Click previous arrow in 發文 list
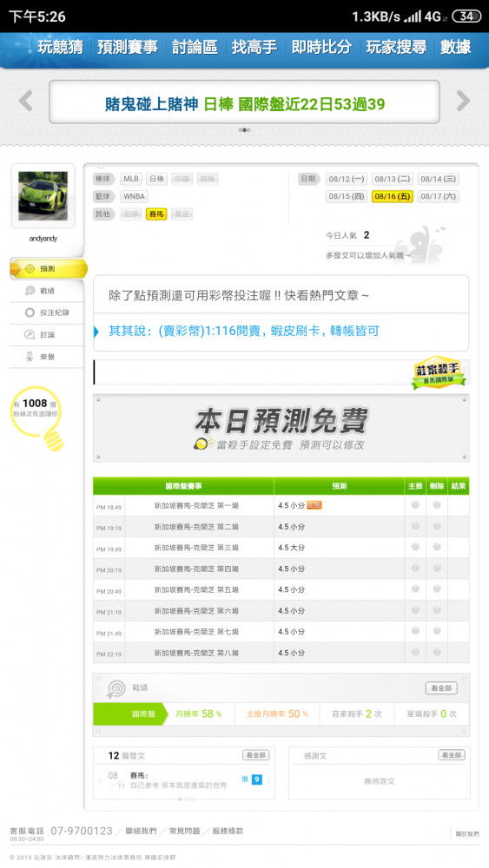489x868 pixels. (100, 781)
